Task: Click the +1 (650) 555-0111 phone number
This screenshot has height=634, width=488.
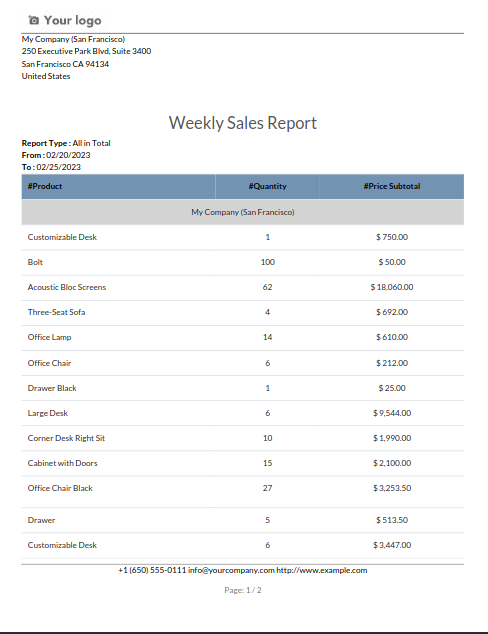Action: 152,570
